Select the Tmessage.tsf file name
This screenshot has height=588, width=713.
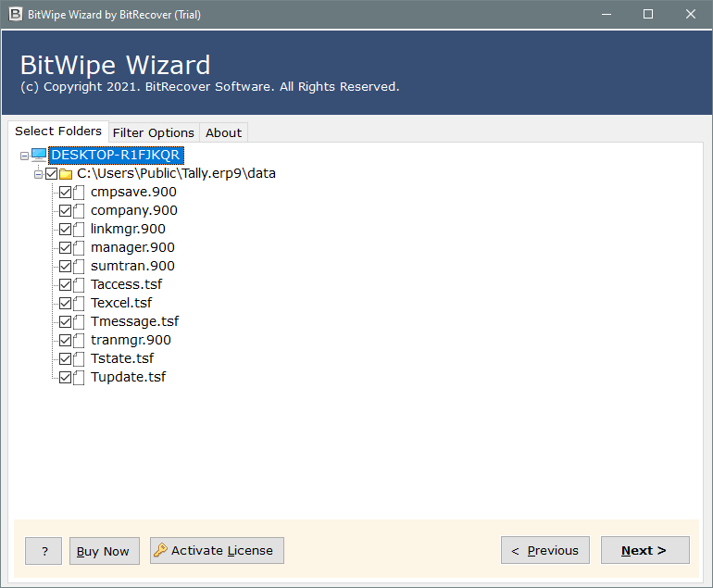tap(135, 322)
